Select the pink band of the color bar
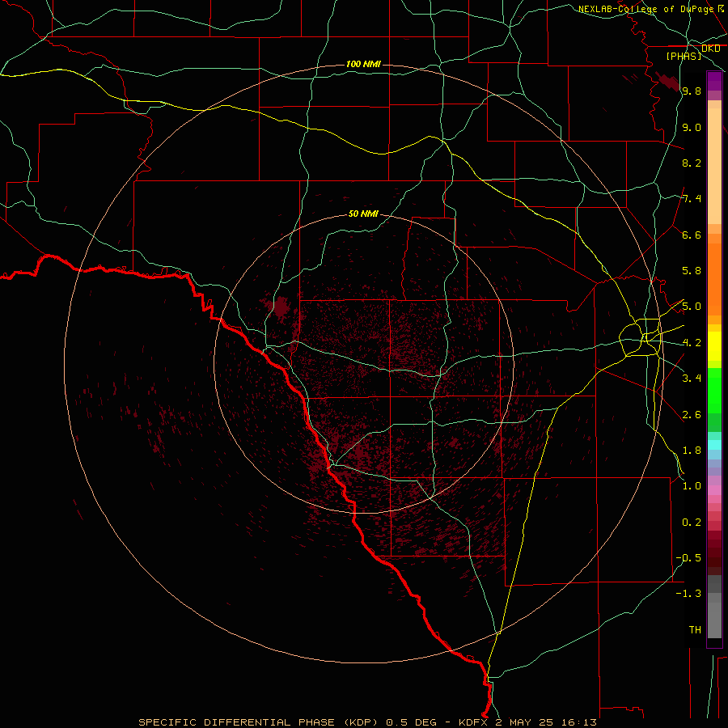Screen dimensions: 728x728 (x=714, y=490)
